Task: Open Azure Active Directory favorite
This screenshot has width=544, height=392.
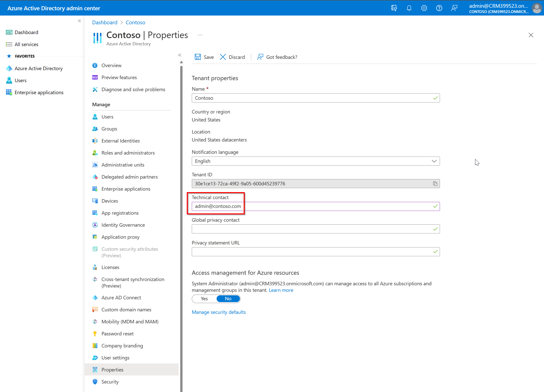Action: click(x=39, y=68)
